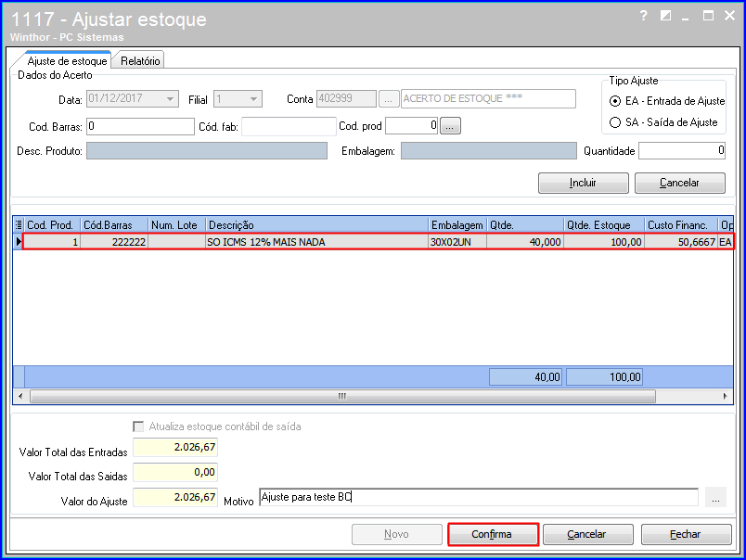Click the grid scroll left arrow
The height and width of the screenshot is (560, 746).
(x=20, y=396)
